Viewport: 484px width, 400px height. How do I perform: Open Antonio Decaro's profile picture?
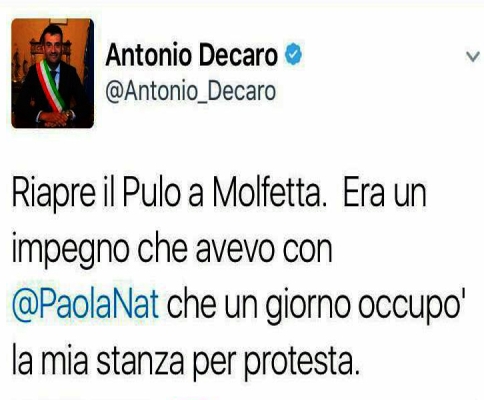[52, 73]
